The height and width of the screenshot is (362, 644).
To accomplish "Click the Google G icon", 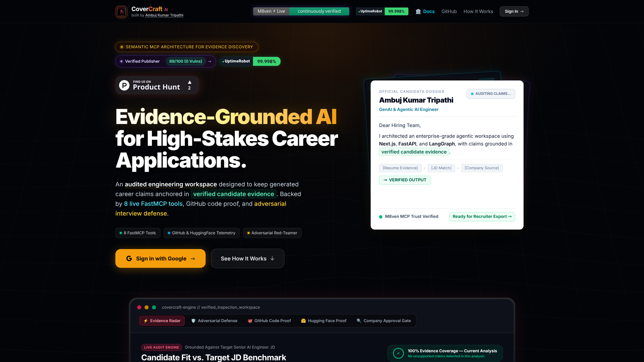I will [129, 258].
